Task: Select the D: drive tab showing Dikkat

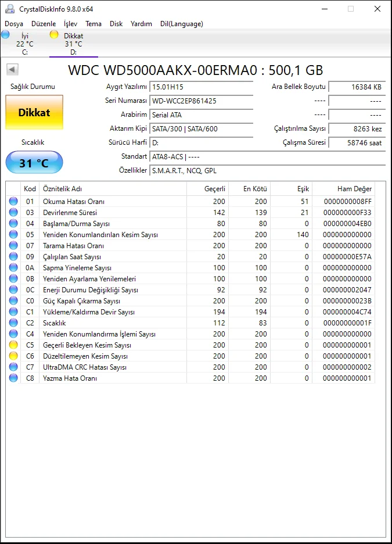Action: point(74,44)
